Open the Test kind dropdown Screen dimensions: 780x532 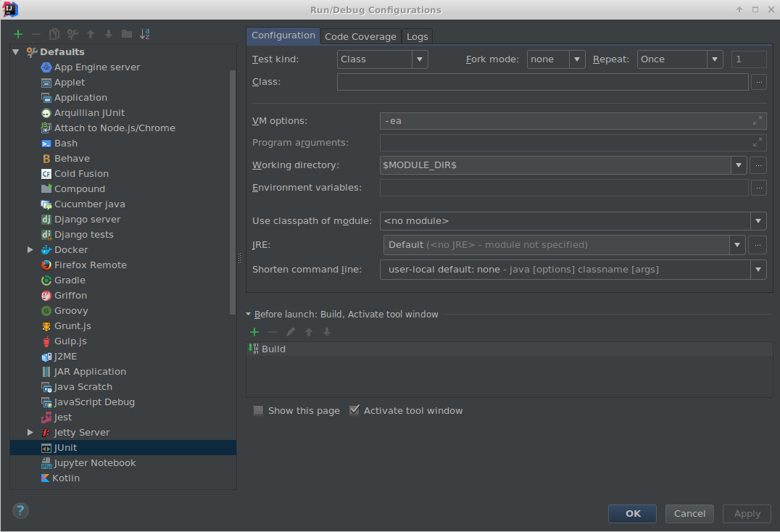point(383,59)
